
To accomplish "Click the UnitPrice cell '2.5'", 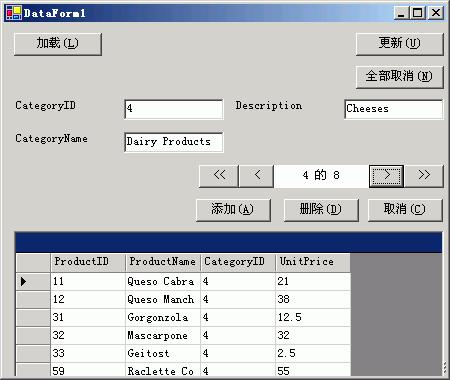I will pyautogui.click(x=313, y=354).
